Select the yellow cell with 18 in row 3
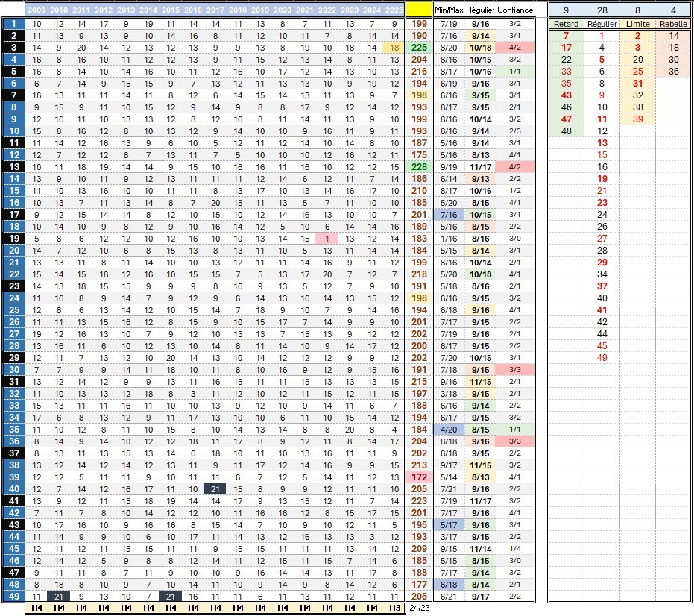Image resolution: width=694 pixels, height=616 pixels. pyautogui.click(x=394, y=48)
